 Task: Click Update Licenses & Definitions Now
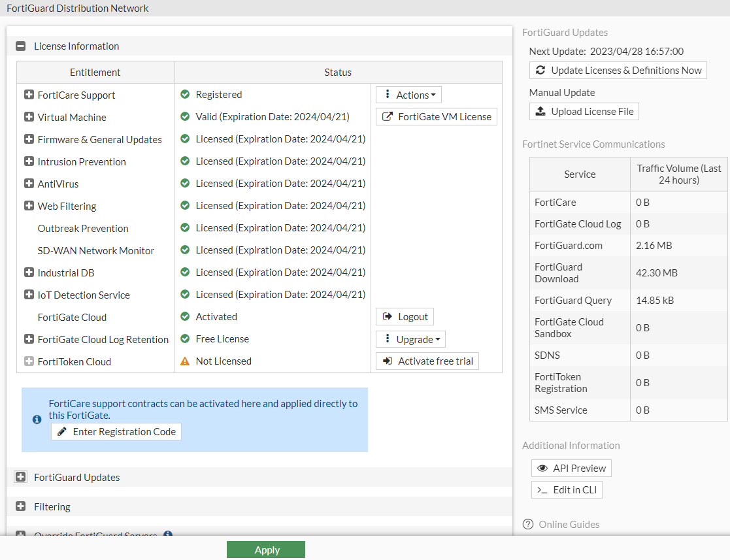(x=618, y=71)
